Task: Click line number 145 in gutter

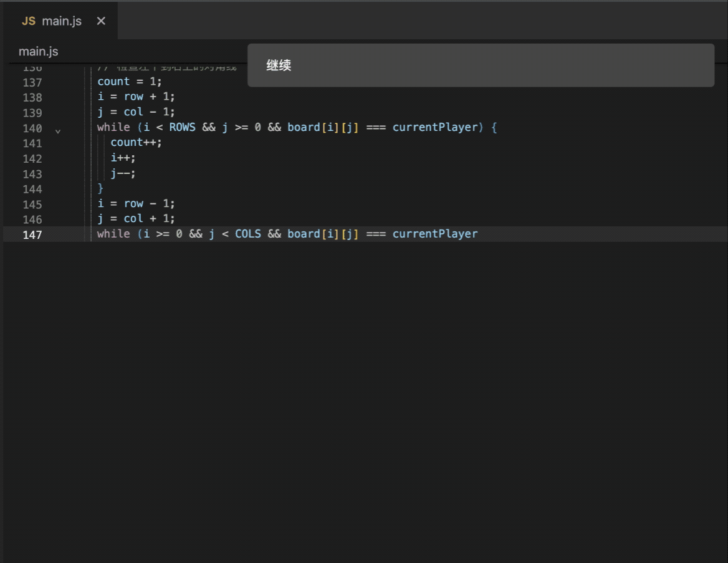Action: pos(32,205)
